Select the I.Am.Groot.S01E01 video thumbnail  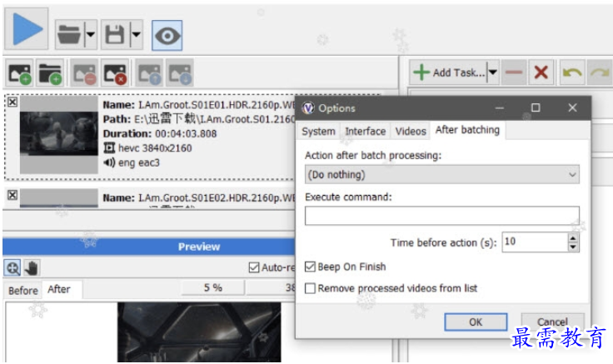pyautogui.click(x=58, y=135)
